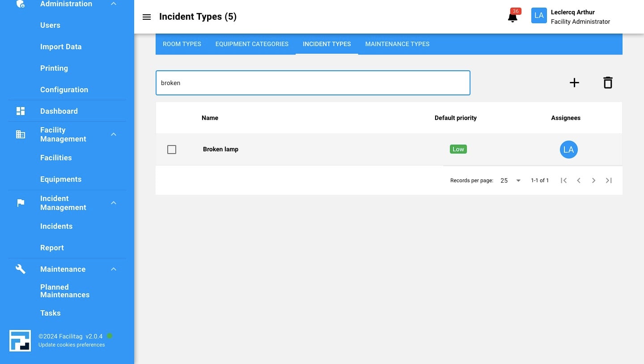The width and height of the screenshot is (644, 364).
Task: Open the Records per page dropdown
Action: click(x=510, y=180)
